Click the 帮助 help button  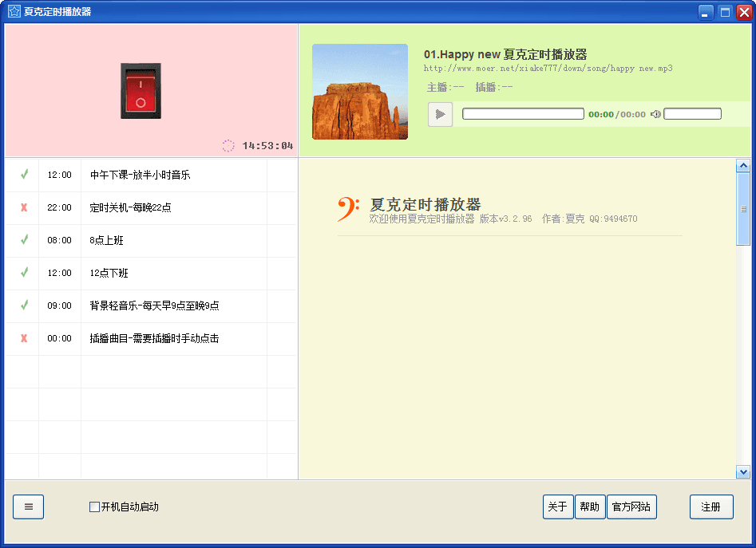pos(590,507)
